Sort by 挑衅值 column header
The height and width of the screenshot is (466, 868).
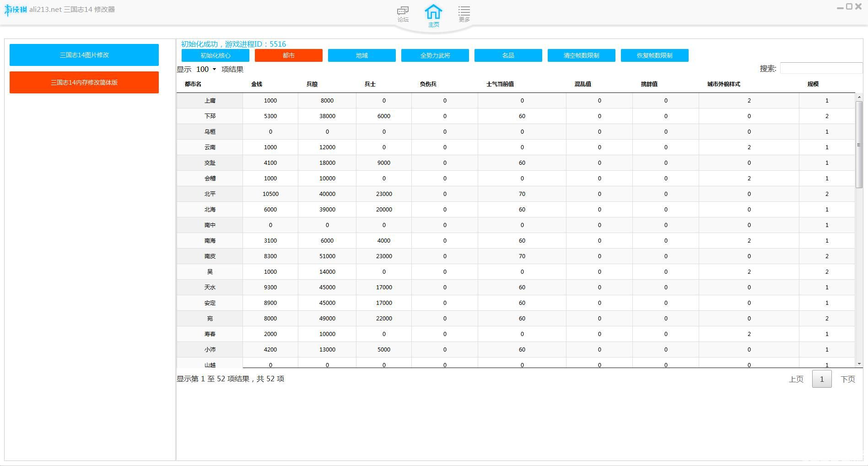pyautogui.click(x=649, y=84)
